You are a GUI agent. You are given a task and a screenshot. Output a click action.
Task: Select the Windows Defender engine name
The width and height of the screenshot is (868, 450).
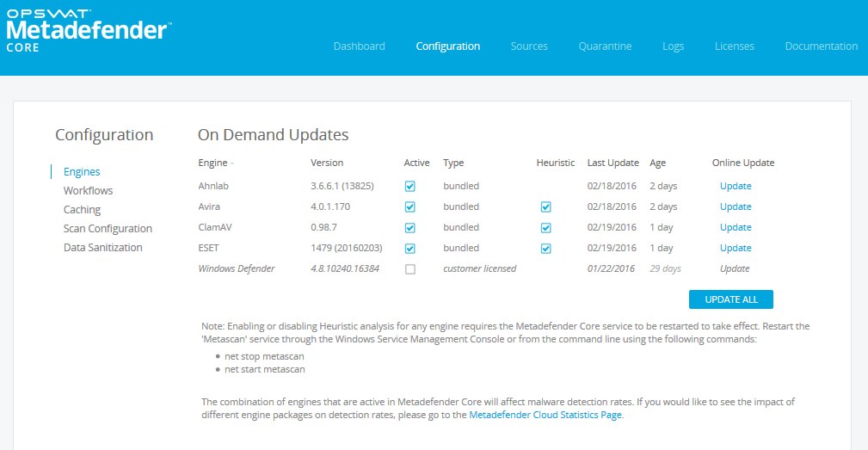pyautogui.click(x=237, y=268)
